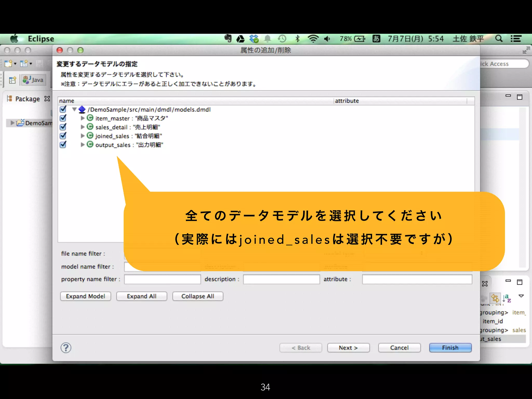Uncheck the models.dmdl file checkbox
The width and height of the screenshot is (532, 399).
tap(63, 109)
